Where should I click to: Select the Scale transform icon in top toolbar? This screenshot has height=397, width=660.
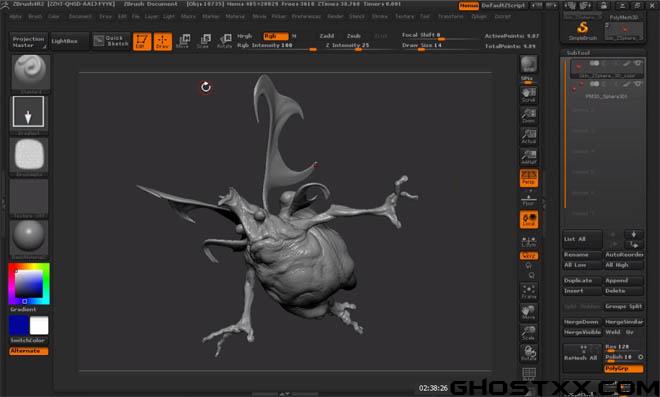(204, 41)
